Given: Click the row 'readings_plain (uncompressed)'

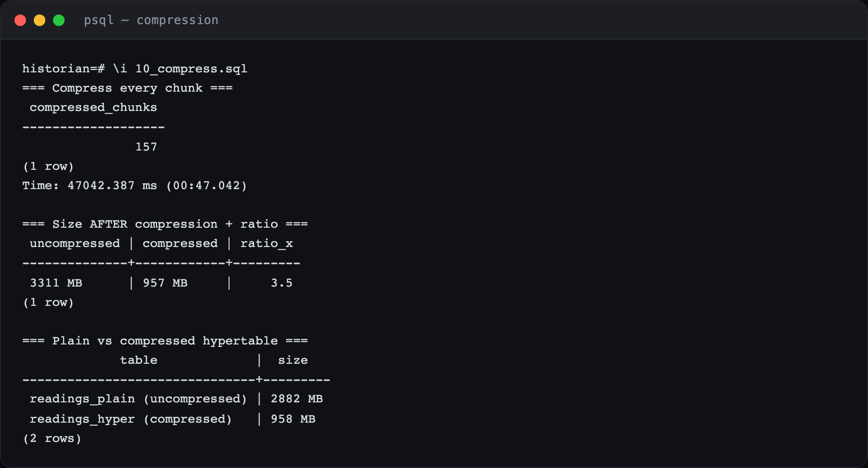Looking at the screenshot, I should coord(176,399).
